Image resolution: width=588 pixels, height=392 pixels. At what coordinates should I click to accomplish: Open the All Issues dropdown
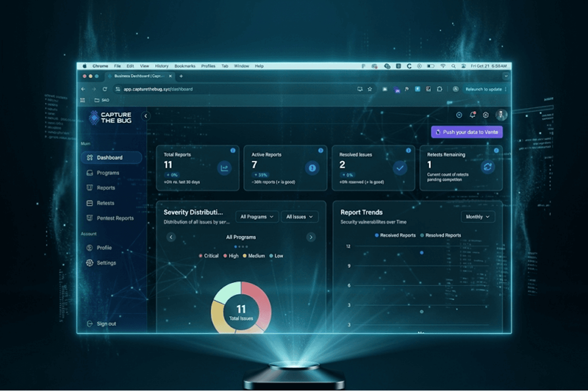[x=300, y=217]
